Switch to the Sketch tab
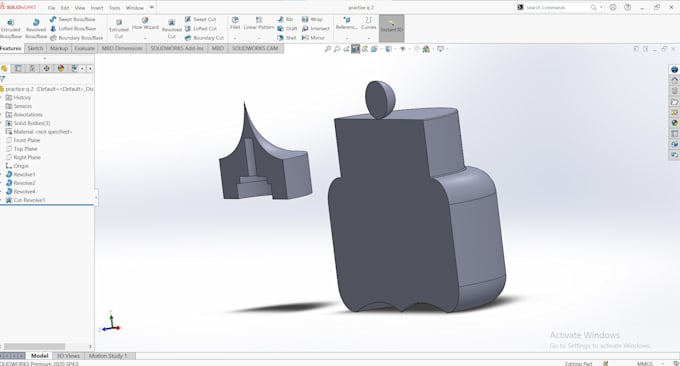 [x=35, y=48]
